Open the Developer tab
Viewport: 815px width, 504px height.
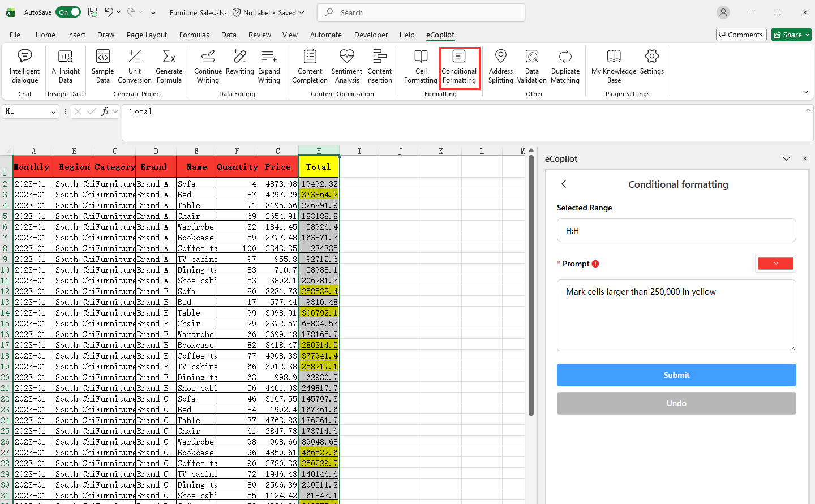tap(371, 35)
